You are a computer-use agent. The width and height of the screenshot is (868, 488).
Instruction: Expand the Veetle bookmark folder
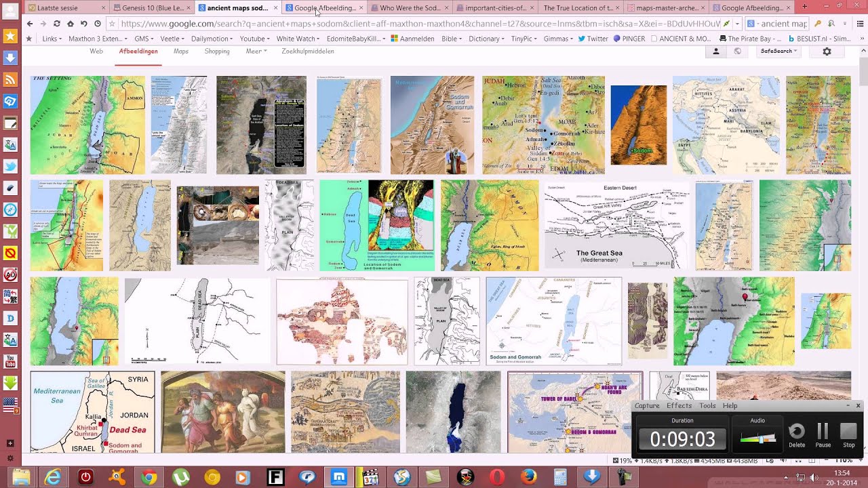click(172, 39)
